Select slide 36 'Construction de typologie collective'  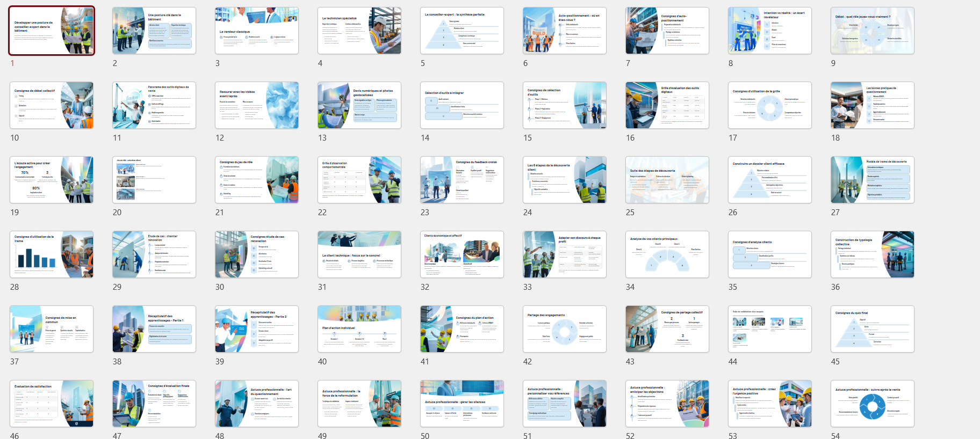[x=872, y=254]
